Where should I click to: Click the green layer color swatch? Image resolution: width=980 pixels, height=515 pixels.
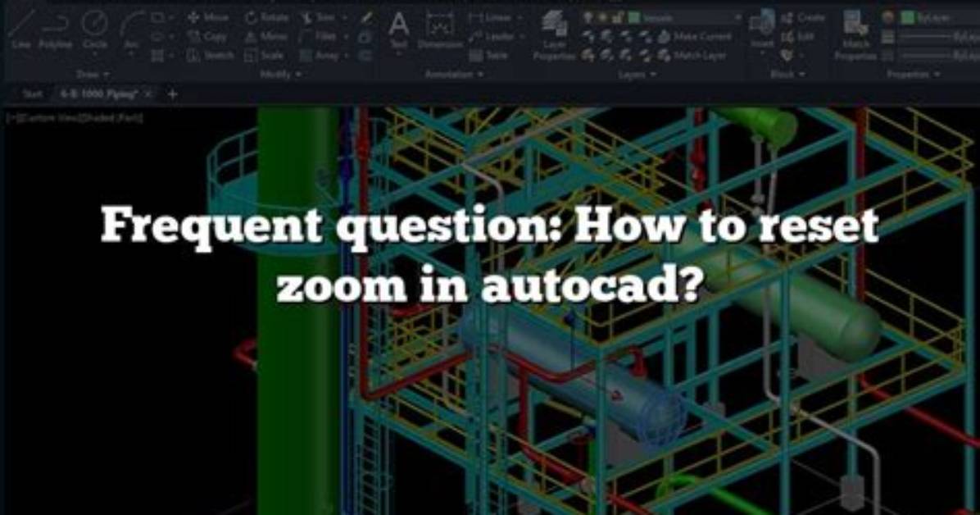coord(633,18)
